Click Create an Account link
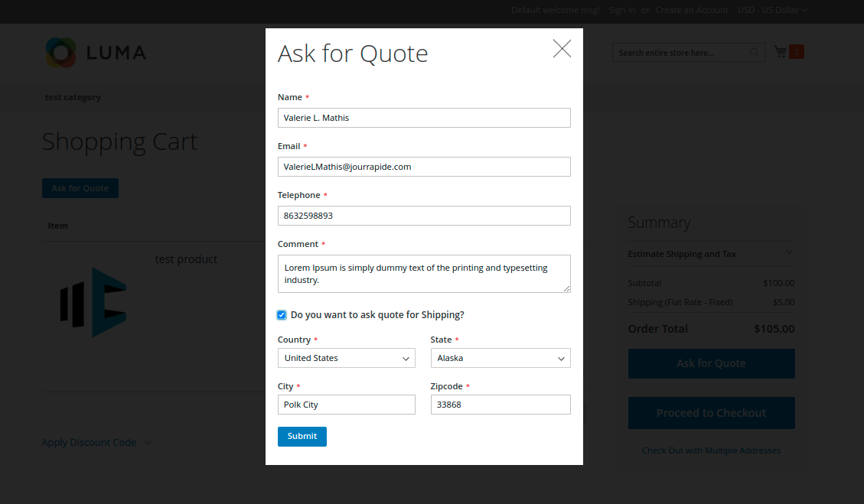 (x=692, y=10)
